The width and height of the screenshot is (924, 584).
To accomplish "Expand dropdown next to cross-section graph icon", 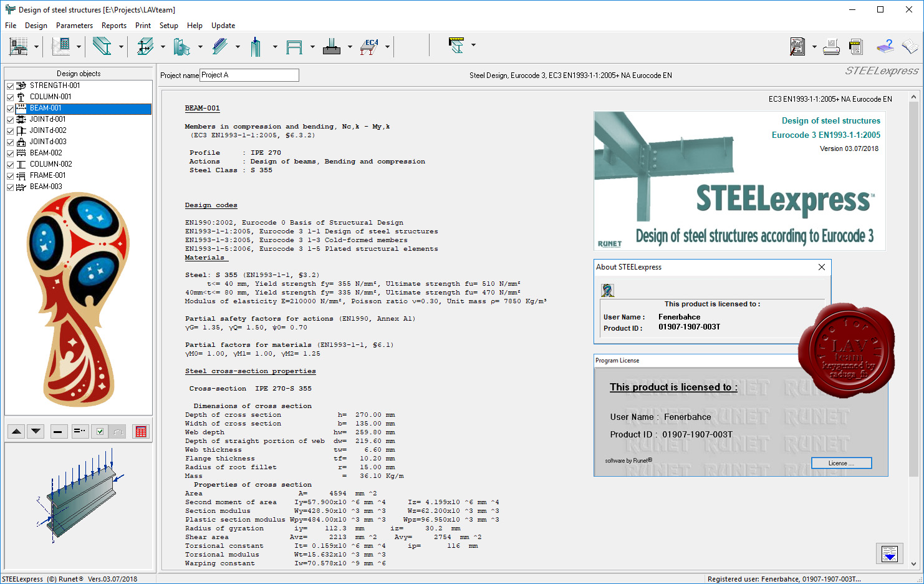I will coord(36,47).
